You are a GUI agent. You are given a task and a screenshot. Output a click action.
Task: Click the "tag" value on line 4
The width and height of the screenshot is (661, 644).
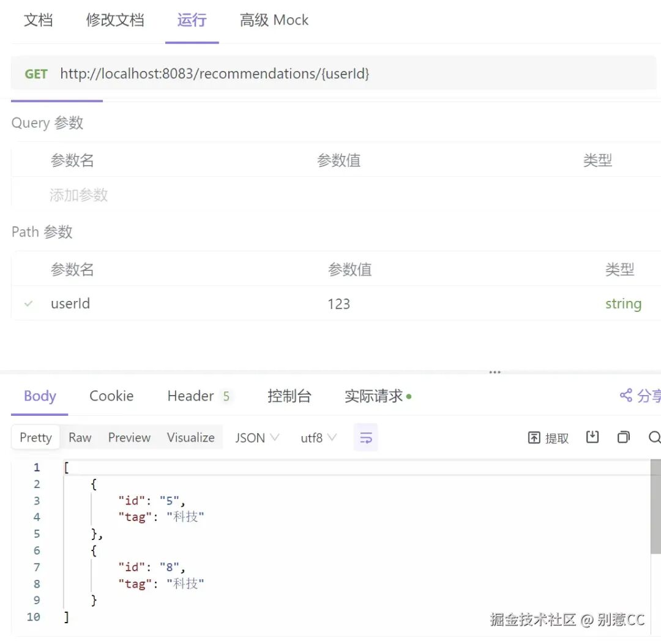coord(185,517)
